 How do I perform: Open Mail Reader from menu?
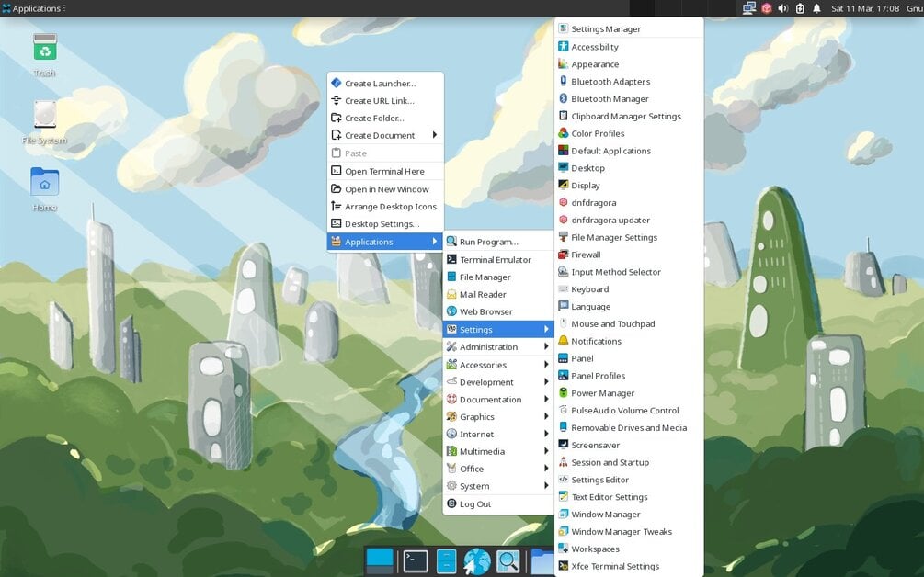point(498,294)
